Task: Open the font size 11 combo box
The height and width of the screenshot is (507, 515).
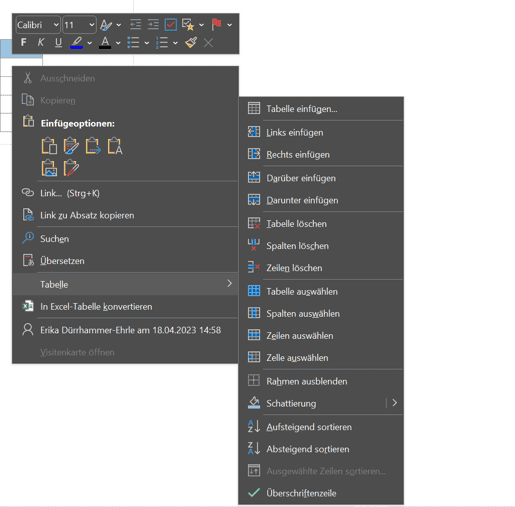Action: 79,25
